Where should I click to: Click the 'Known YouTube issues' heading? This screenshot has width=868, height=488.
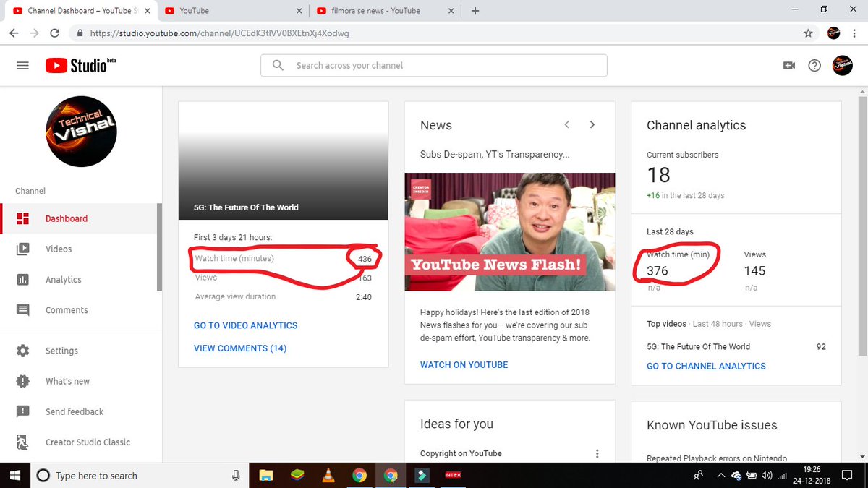(712, 425)
